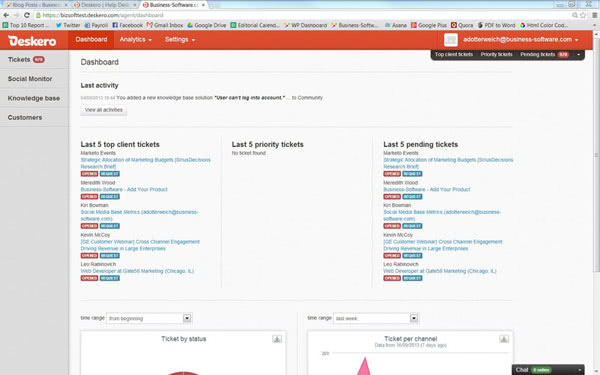Click the Deskero logo
This screenshot has height=375, width=600.
[x=32, y=41]
